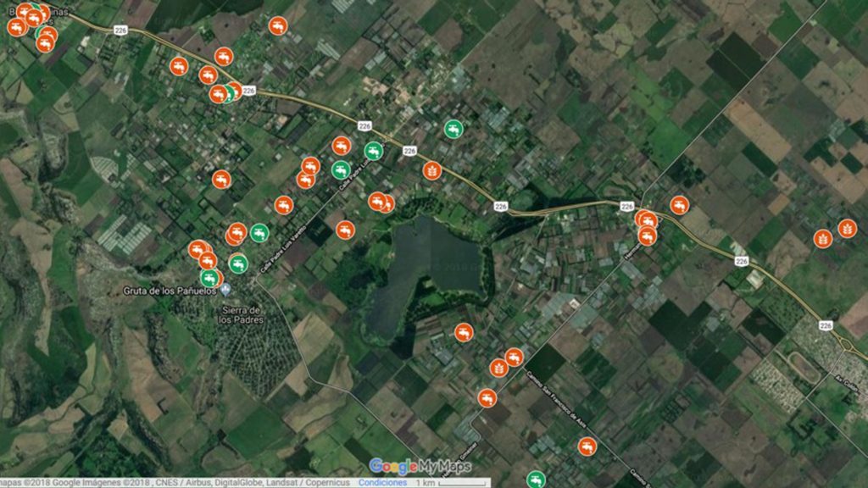Screen dimensions: 868x488
Task: Click the Google My Maps logo
Action: [420, 467]
